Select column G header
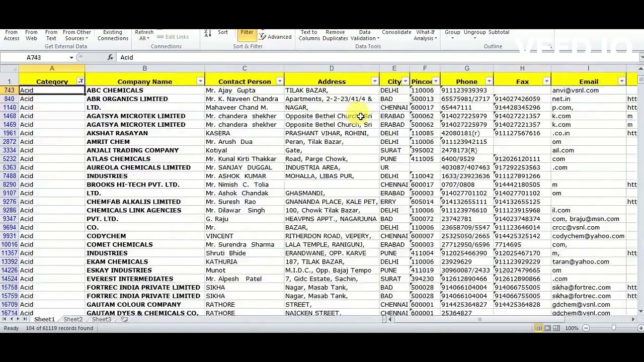This screenshot has height=362, width=644. (x=467, y=68)
